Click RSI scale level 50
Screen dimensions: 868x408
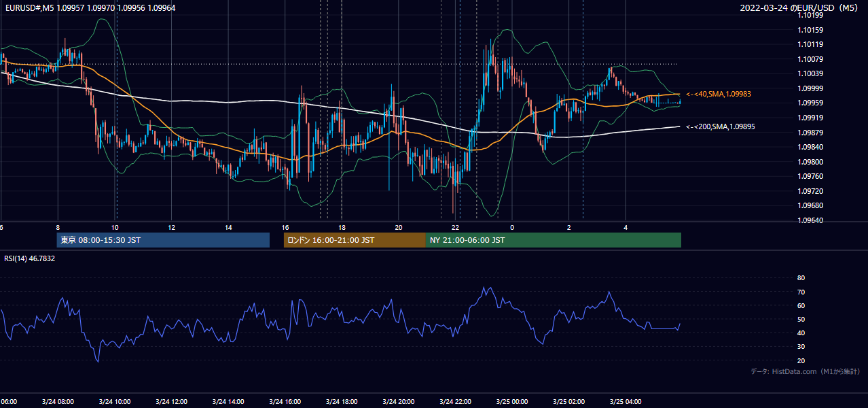(801, 319)
